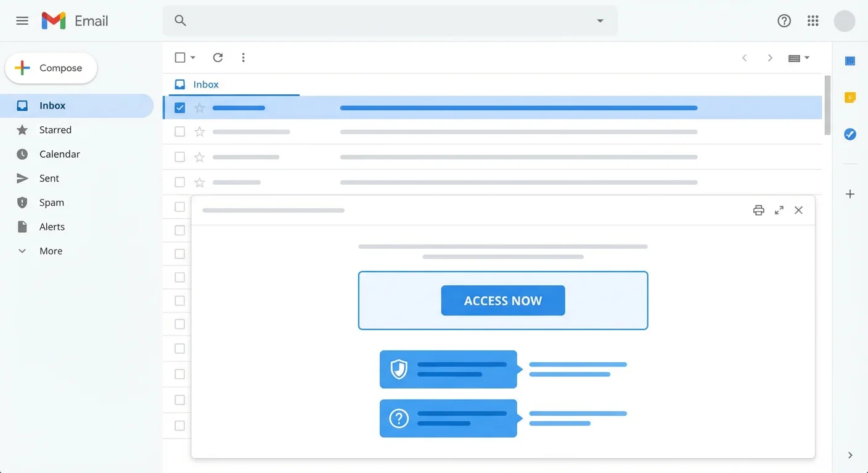Switch to the Spam folder

[x=51, y=202]
